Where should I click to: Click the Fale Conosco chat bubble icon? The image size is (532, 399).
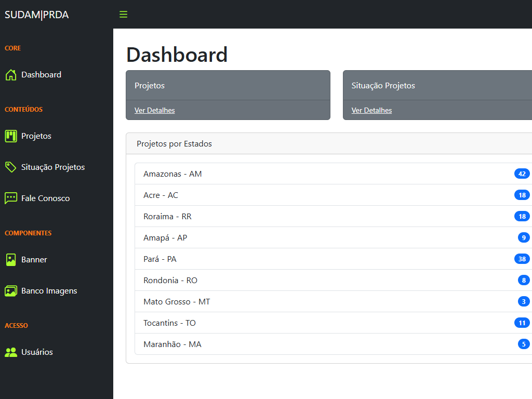click(x=11, y=198)
